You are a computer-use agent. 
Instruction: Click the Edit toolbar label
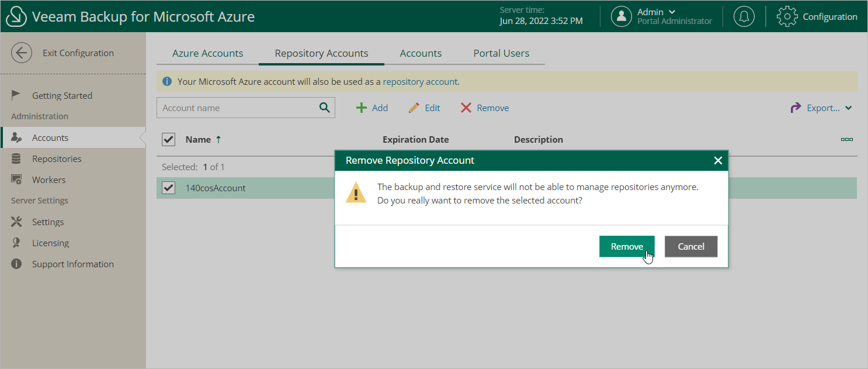point(432,108)
